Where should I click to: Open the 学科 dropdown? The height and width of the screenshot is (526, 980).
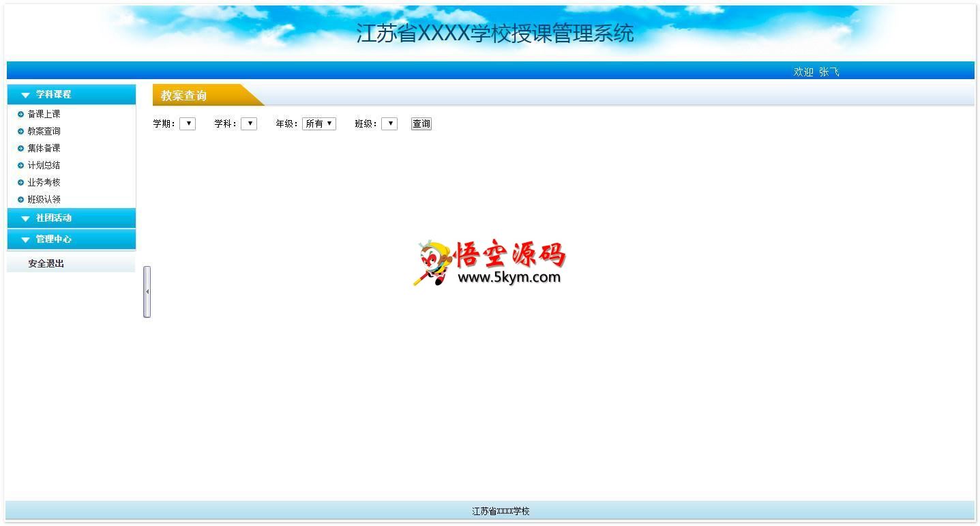tap(249, 123)
